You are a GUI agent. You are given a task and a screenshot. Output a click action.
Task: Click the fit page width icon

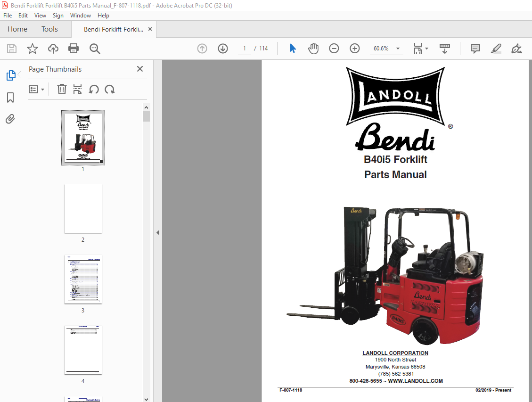click(x=418, y=49)
